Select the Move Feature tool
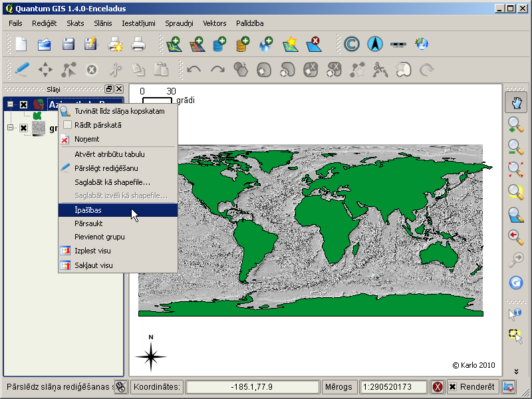Viewport: 532px width, 399px height. [45, 70]
